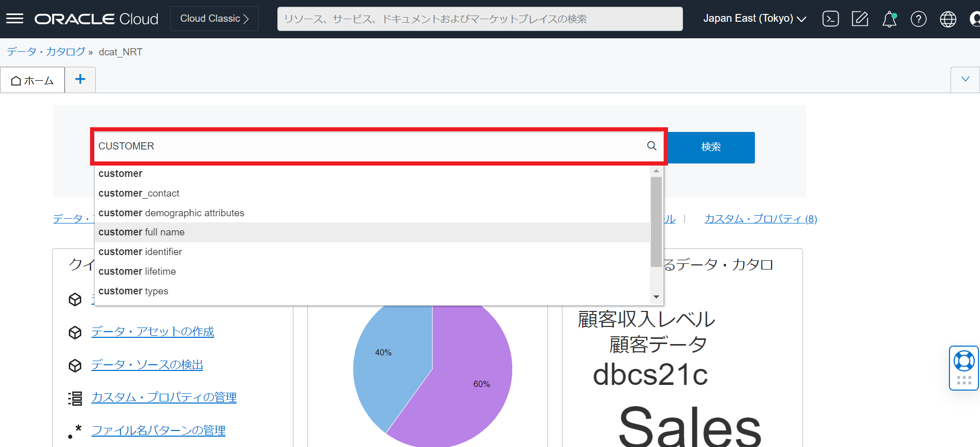Click the magnifier icon in the search box
The width and height of the screenshot is (980, 447).
point(651,146)
